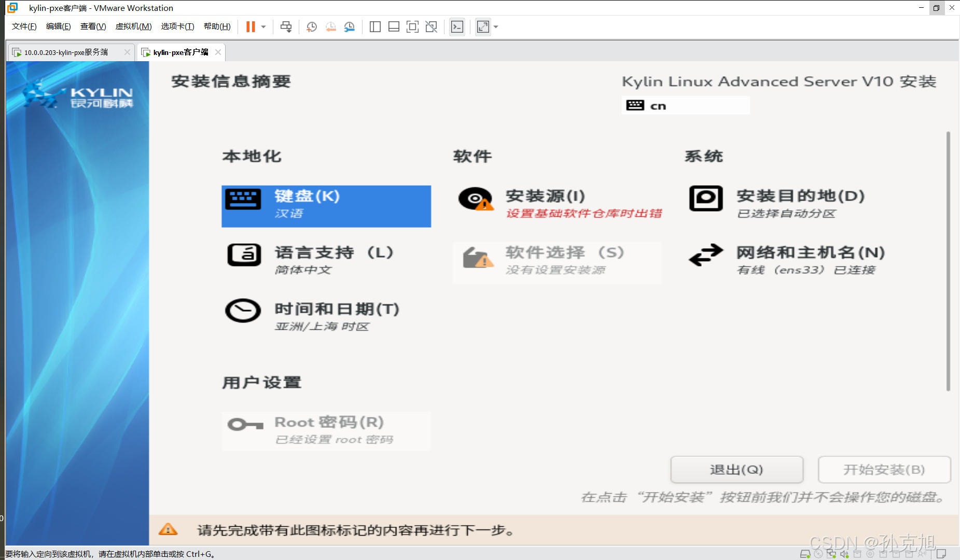This screenshot has width=960, height=560.
Task: Switch to the kylin-pxe客户端 tab
Action: (x=180, y=52)
